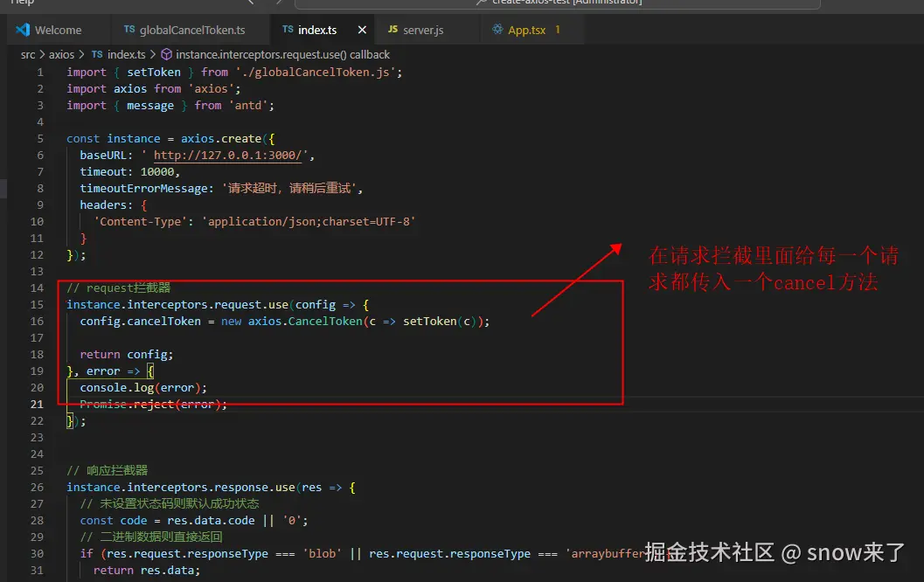Click the headers property on line 9
This screenshot has height=582, width=924.
102,205
